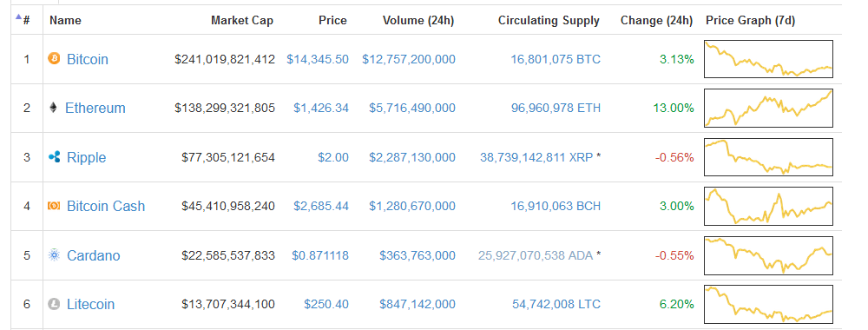This screenshot has width=868, height=330.
Task: Sort table by Market Cap column header
Action: pyautogui.click(x=242, y=21)
